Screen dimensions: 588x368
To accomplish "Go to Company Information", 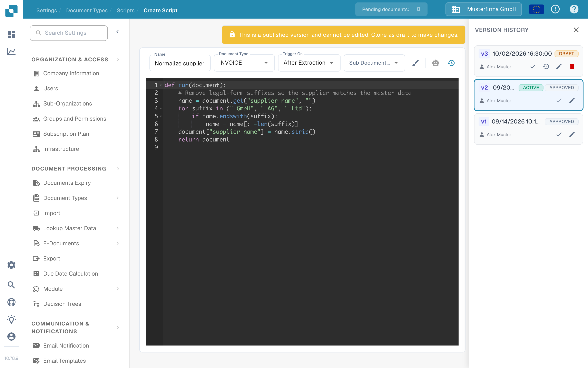I will pos(71,73).
